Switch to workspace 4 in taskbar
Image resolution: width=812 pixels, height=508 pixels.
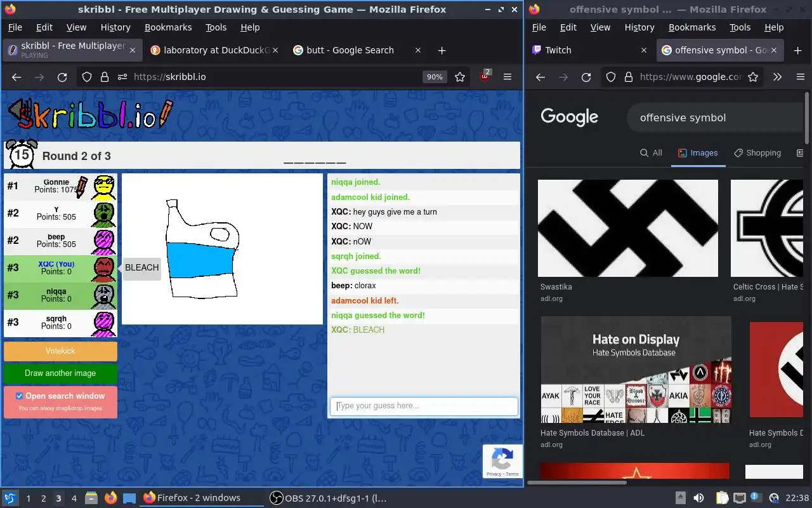click(74, 498)
